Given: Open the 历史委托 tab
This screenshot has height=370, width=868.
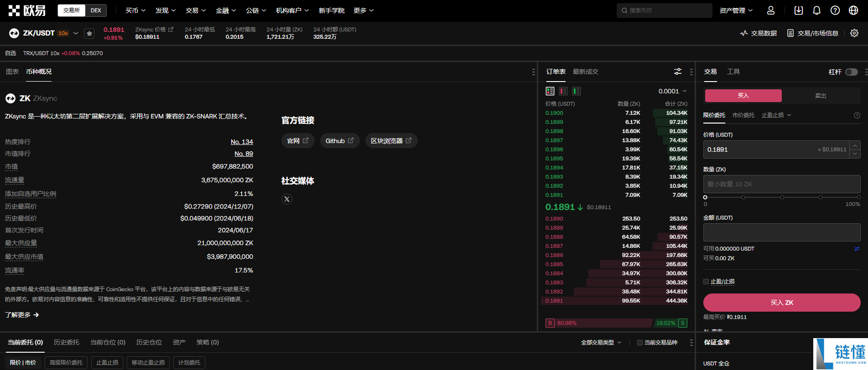Looking at the screenshot, I should click(x=67, y=342).
